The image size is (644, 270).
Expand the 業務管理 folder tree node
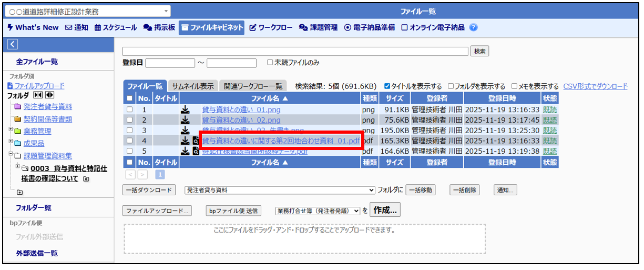11,129
